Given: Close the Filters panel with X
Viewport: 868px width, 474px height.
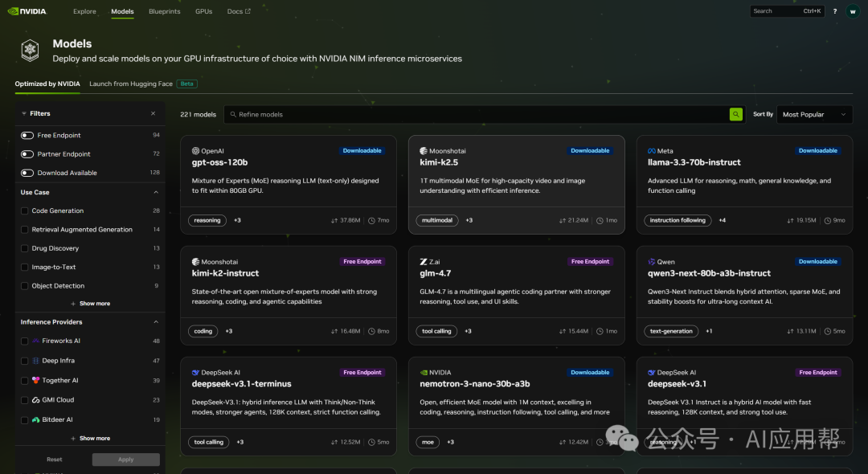Looking at the screenshot, I should pyautogui.click(x=154, y=113).
